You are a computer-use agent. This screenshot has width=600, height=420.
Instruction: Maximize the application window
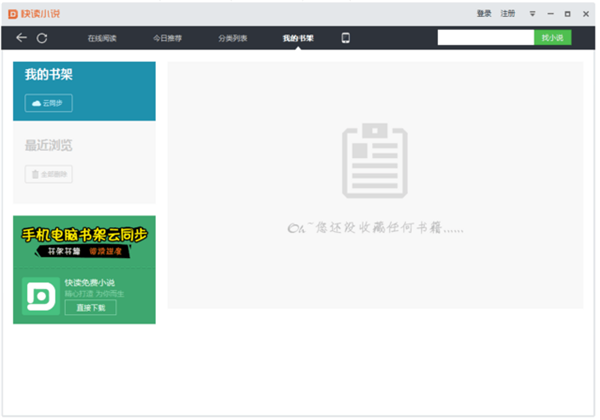568,14
